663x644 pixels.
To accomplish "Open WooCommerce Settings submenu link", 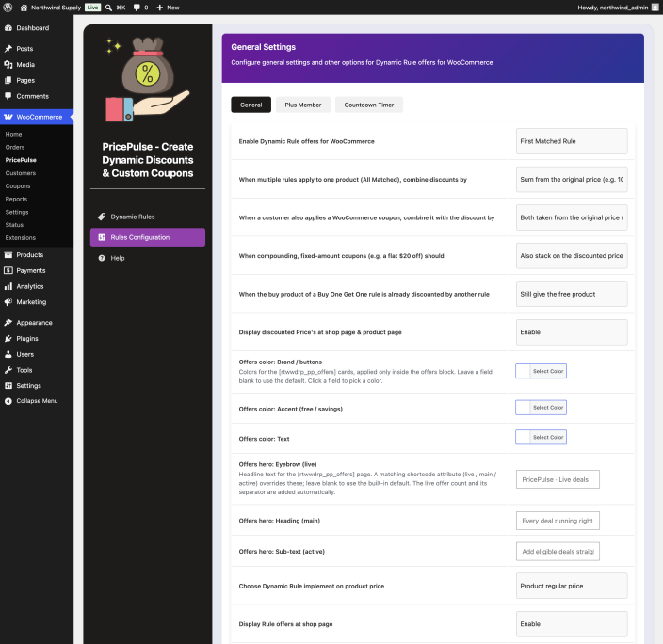I will click(x=17, y=212).
